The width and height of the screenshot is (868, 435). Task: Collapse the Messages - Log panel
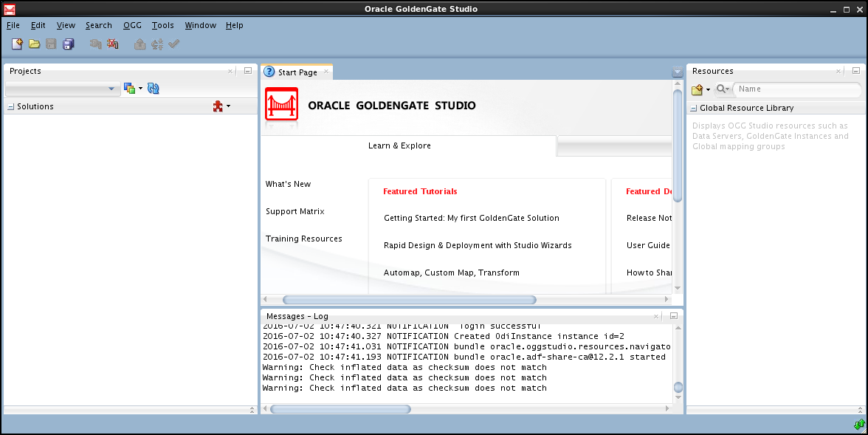tap(672, 315)
